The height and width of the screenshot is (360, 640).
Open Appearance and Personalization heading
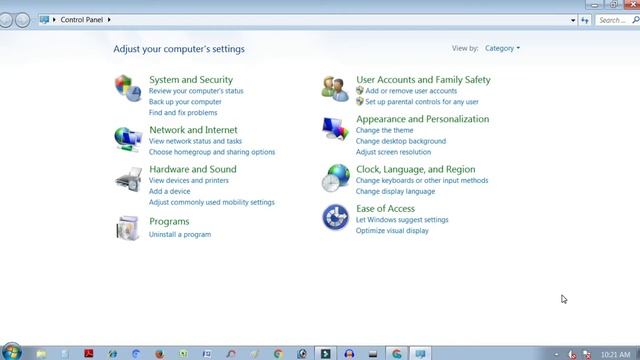point(422,119)
